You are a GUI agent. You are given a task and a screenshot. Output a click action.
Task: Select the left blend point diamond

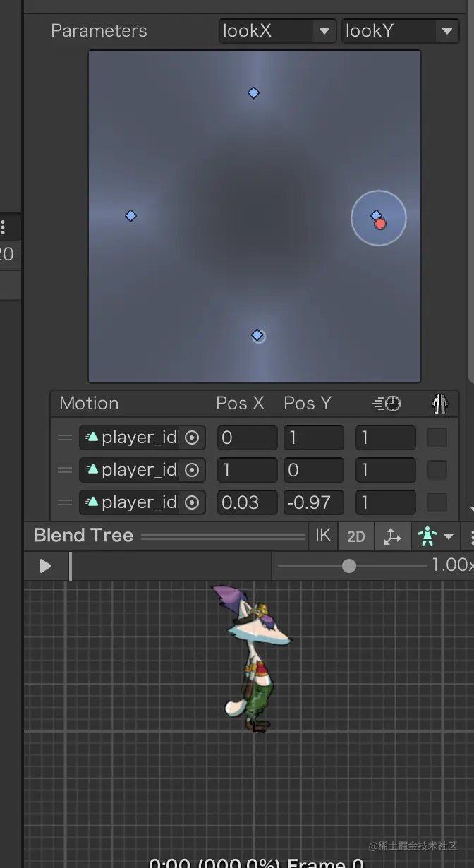[x=130, y=216]
